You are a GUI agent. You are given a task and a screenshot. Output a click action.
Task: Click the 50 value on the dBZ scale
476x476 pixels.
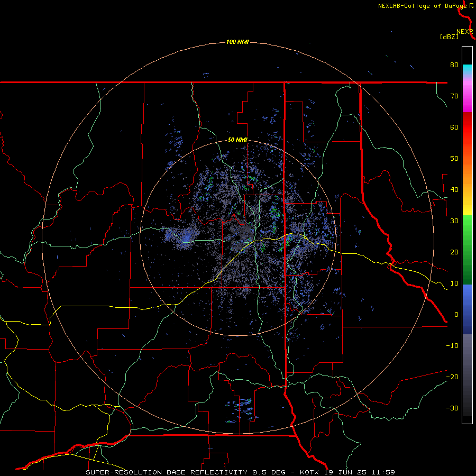454,159
